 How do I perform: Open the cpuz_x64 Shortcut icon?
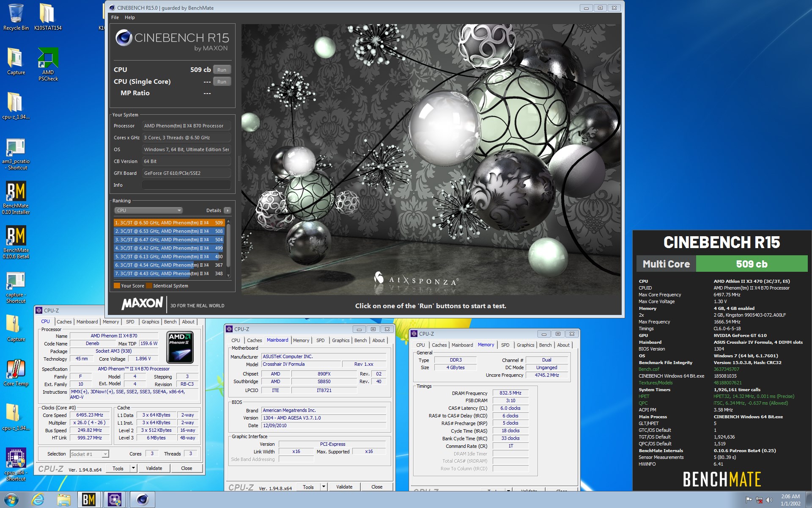click(x=16, y=464)
